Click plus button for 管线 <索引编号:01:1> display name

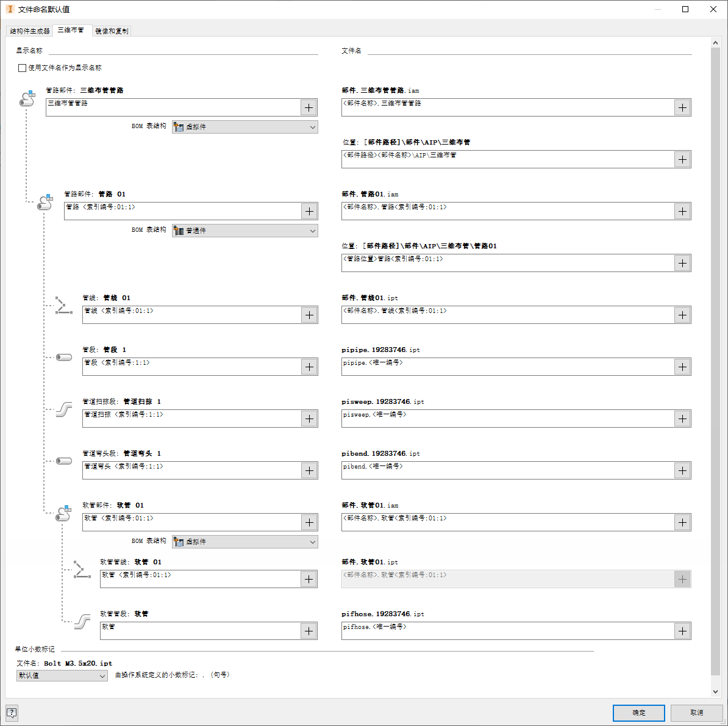pos(309,315)
